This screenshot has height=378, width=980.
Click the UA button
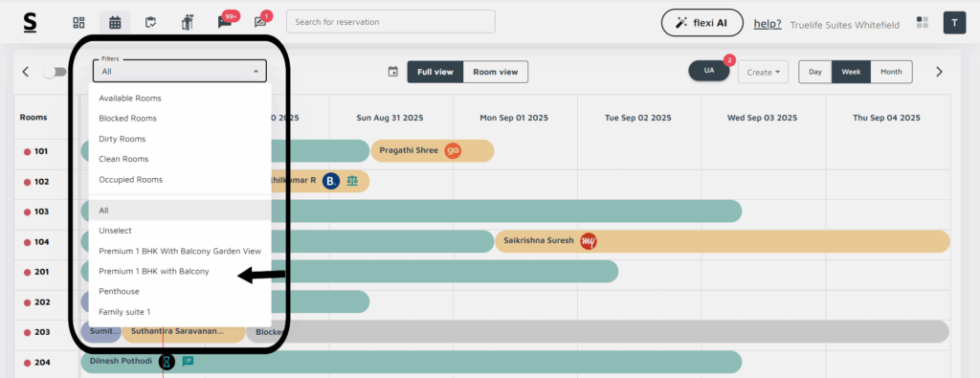point(709,71)
